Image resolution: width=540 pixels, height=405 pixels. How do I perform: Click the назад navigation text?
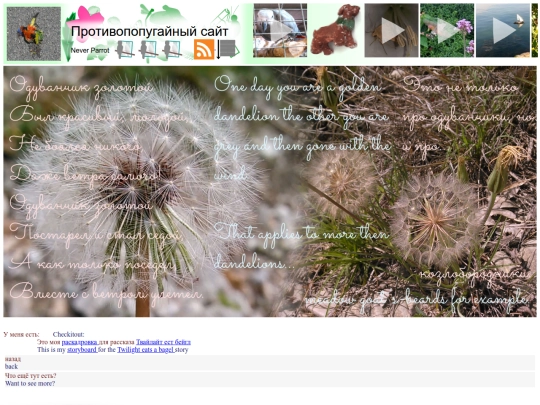[x=13, y=359]
